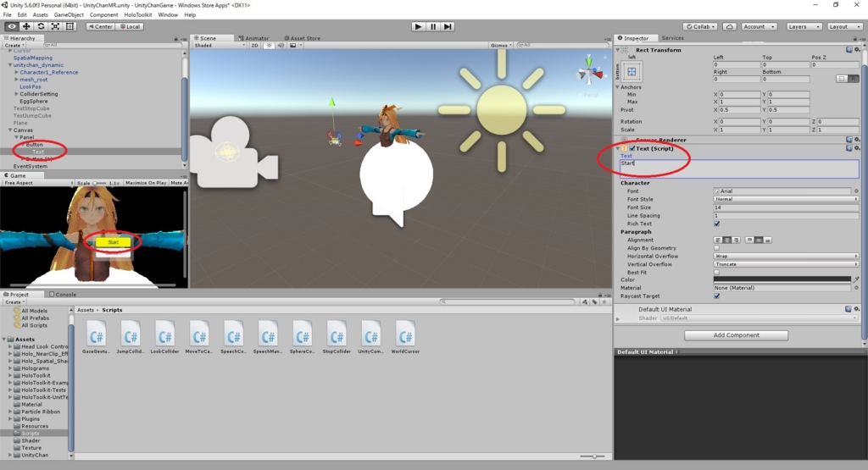Click the Step frame button

(x=448, y=26)
